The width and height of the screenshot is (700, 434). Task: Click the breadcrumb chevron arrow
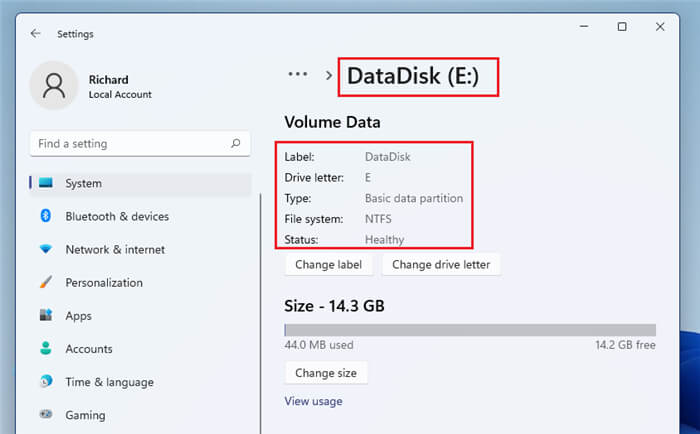tap(329, 75)
